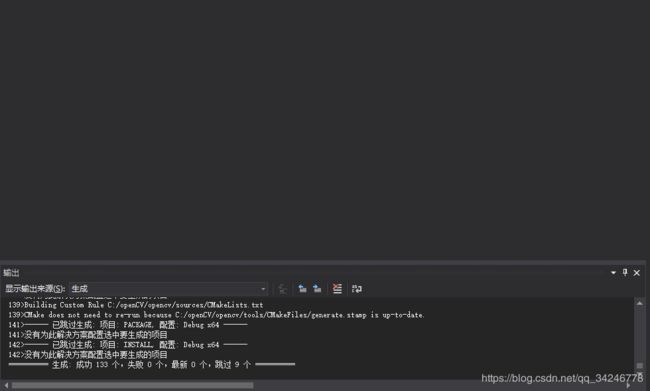The height and width of the screenshot is (391, 650).
Task: Click the line "139>Building Custom Rule C:/openCV/opencv/sources/CMakeLists.txt"
Action: pos(136,305)
